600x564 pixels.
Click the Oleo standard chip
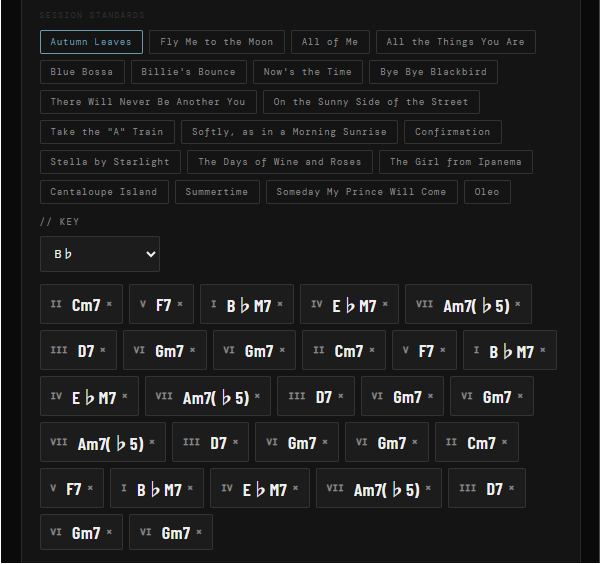487,192
